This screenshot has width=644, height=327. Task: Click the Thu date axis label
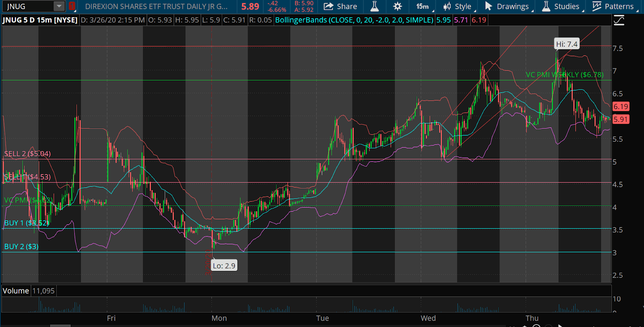coord(532,318)
